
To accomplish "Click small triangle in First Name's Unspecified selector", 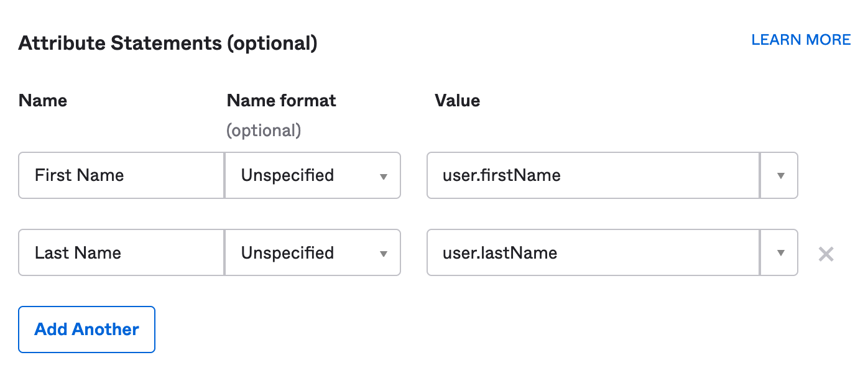I will pyautogui.click(x=384, y=177).
